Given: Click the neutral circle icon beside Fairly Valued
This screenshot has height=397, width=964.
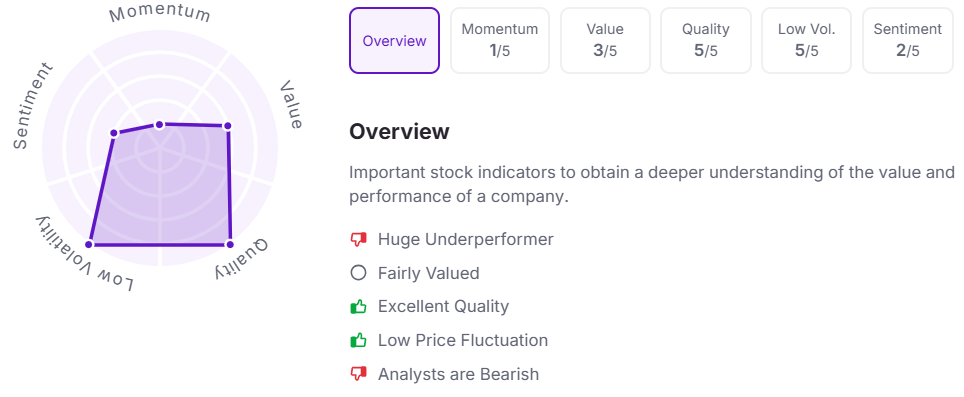Looking at the screenshot, I should pyautogui.click(x=358, y=273).
